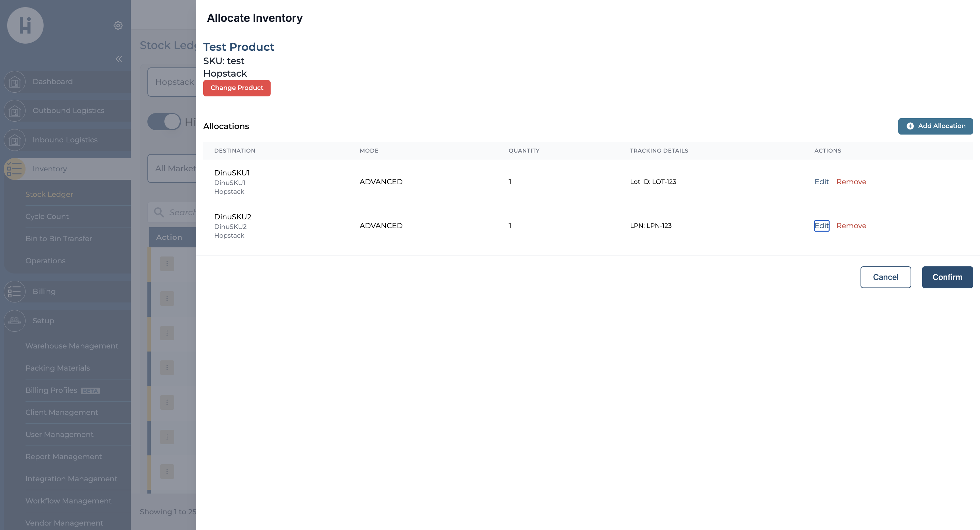The height and width of the screenshot is (530, 980).
Task: Open Cycle Count submenu item
Action: pyautogui.click(x=47, y=217)
